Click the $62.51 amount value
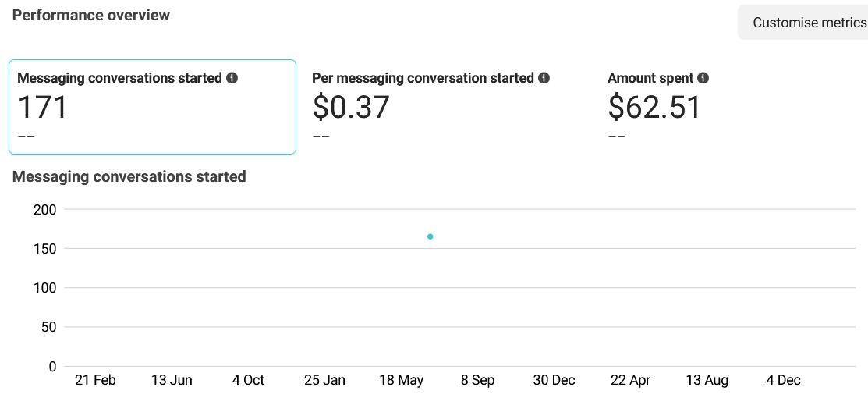 [654, 108]
